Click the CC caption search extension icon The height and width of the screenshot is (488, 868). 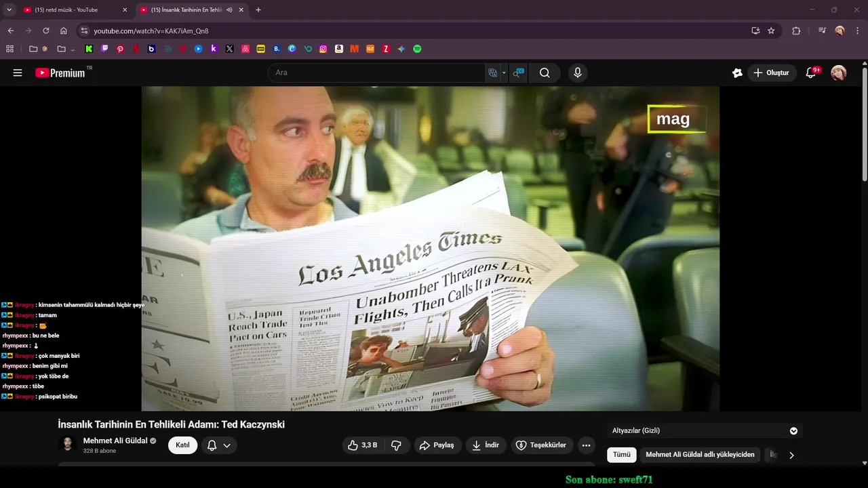518,73
